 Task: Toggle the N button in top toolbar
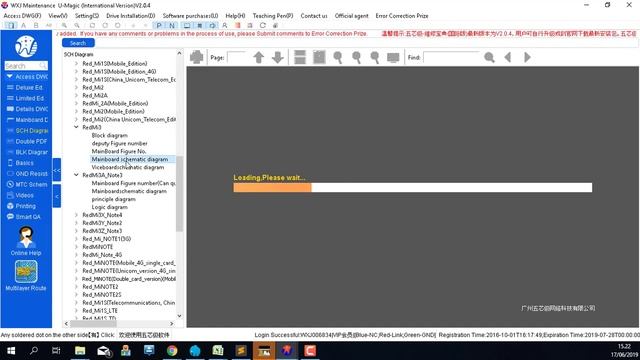[x=172, y=25]
